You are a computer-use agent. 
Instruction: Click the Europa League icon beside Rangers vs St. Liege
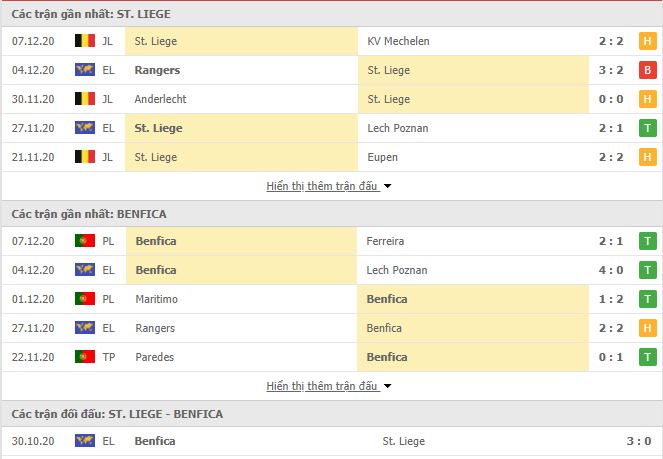tap(85, 70)
